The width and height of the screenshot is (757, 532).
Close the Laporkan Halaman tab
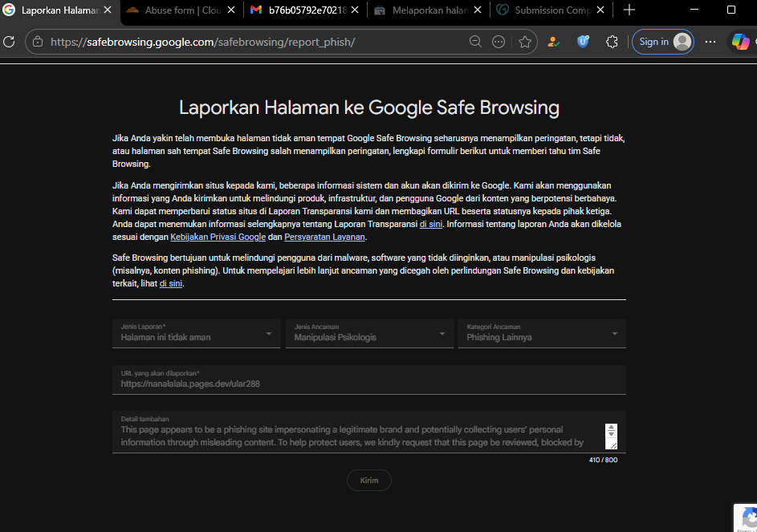click(x=108, y=10)
